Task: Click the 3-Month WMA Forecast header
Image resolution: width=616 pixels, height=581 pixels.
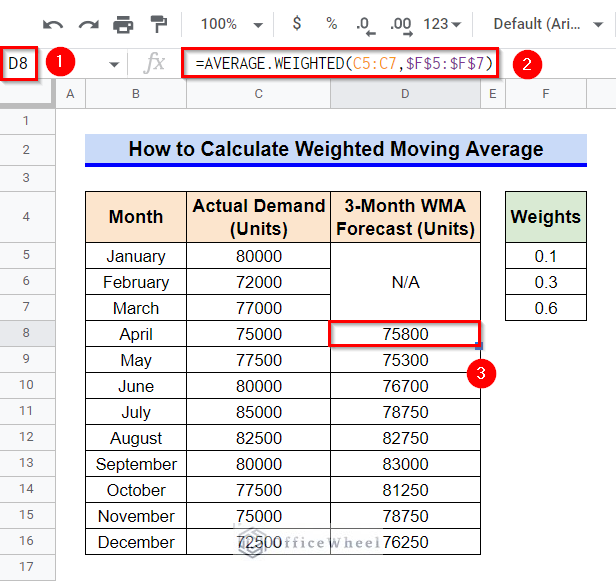Action: click(x=405, y=217)
